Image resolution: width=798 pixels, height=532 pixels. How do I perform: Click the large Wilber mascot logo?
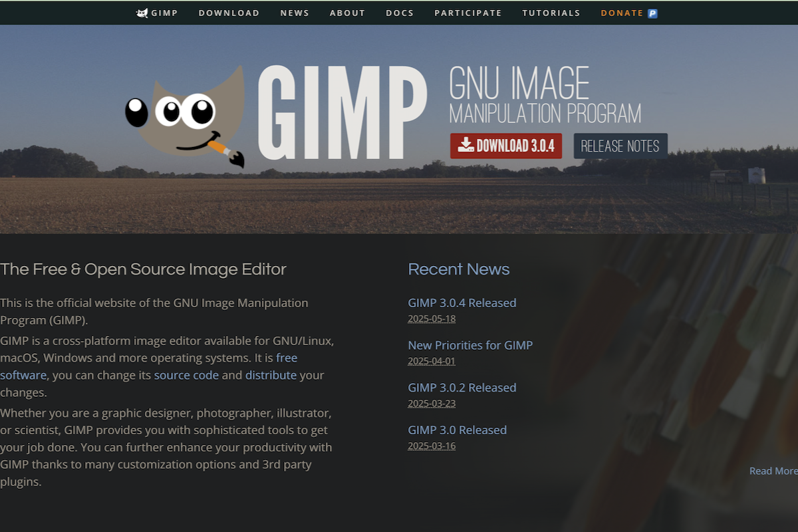click(x=186, y=117)
